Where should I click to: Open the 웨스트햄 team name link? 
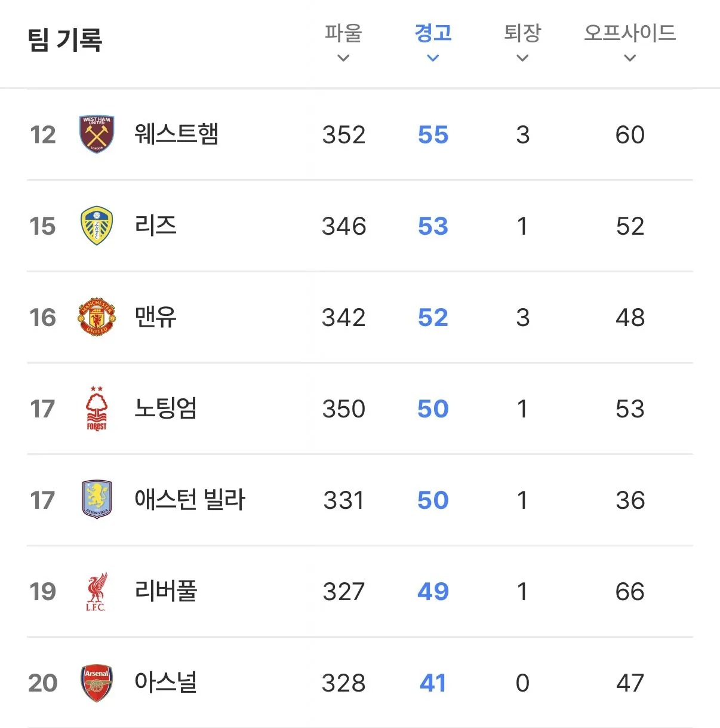177,134
